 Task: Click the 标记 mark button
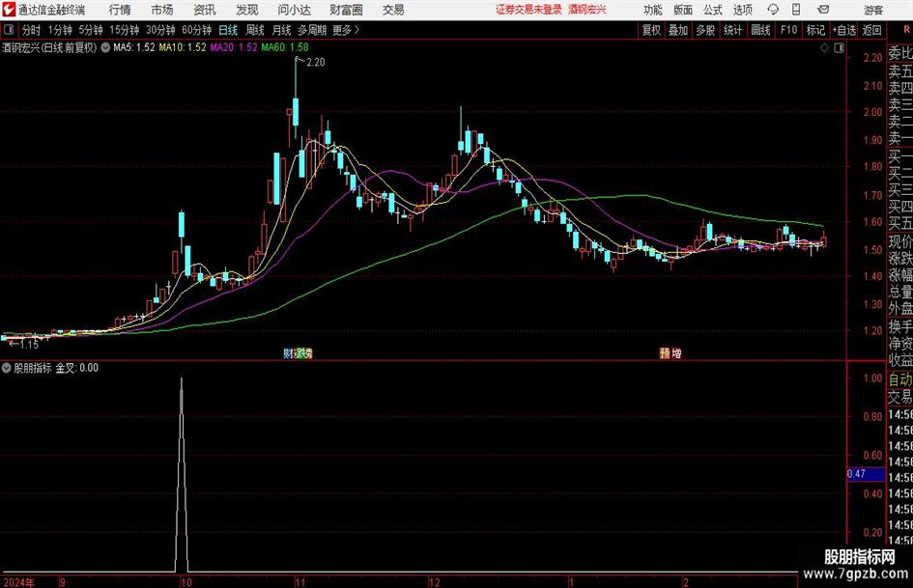(815, 30)
